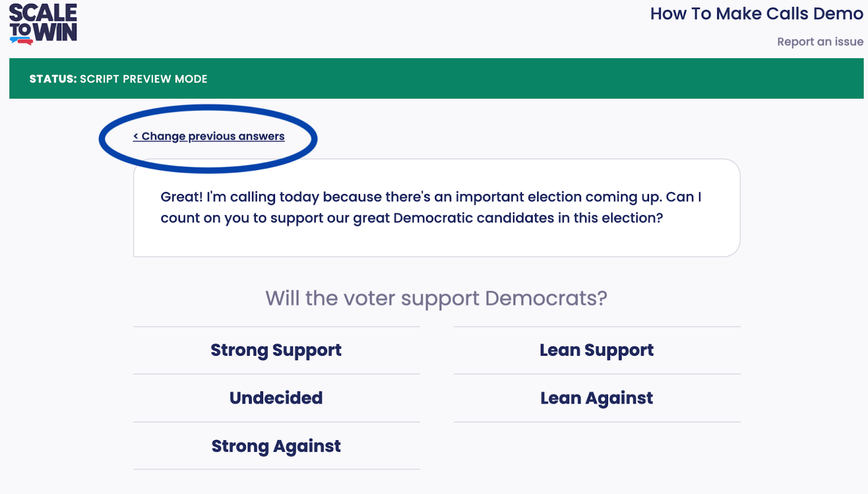This screenshot has width=868, height=494.
Task: Click the green status banner
Action: point(436,79)
